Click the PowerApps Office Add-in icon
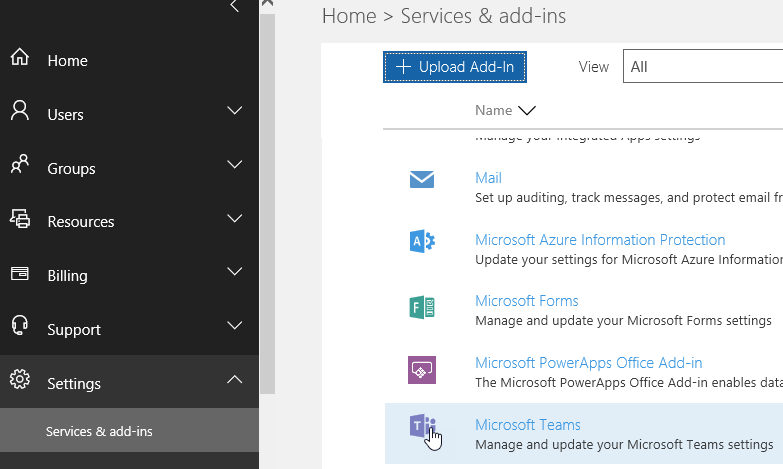This screenshot has width=783, height=469. tap(422, 370)
